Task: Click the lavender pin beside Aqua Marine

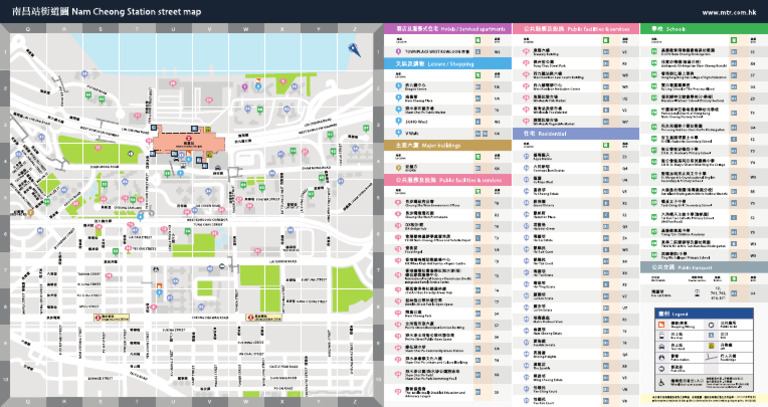Action: [527, 156]
